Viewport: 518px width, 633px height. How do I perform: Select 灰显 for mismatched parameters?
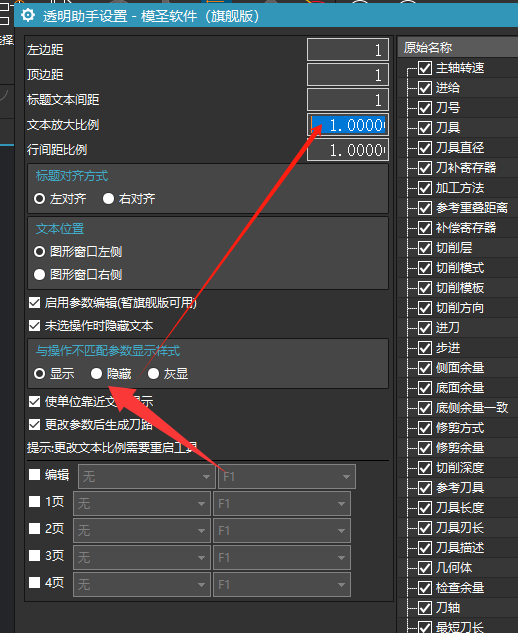tap(153, 373)
